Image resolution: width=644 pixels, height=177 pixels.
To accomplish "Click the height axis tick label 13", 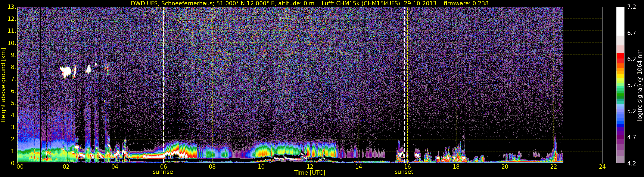I will click(x=12, y=7).
